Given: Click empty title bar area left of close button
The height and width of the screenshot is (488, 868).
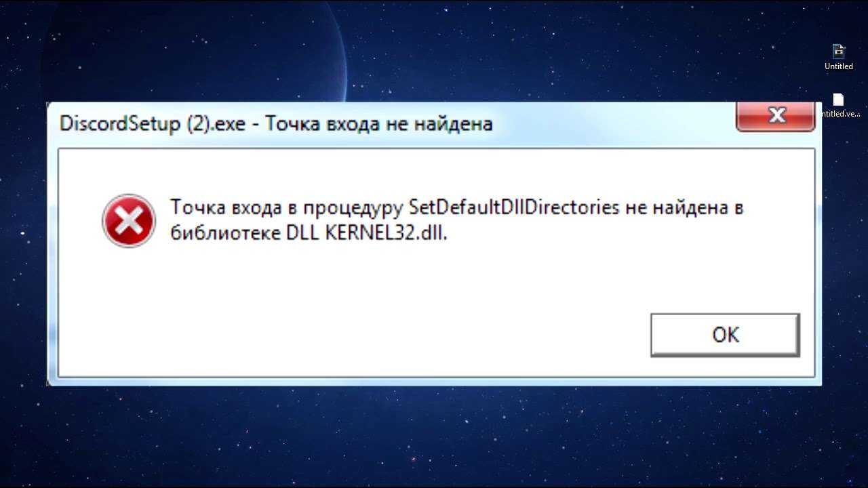Looking at the screenshot, I should pyautogui.click(x=610, y=124).
